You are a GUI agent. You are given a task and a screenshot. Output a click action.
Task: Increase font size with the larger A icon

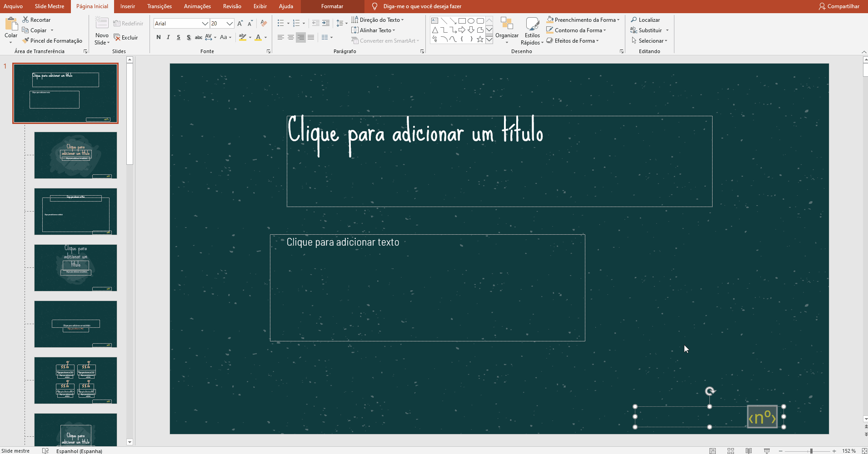[x=240, y=23]
